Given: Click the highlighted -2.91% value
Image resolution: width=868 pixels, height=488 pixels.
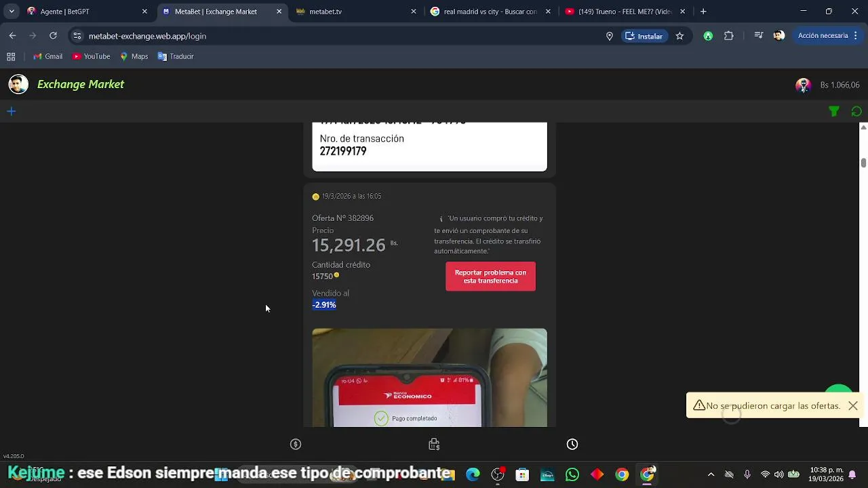Looking at the screenshot, I should point(324,304).
